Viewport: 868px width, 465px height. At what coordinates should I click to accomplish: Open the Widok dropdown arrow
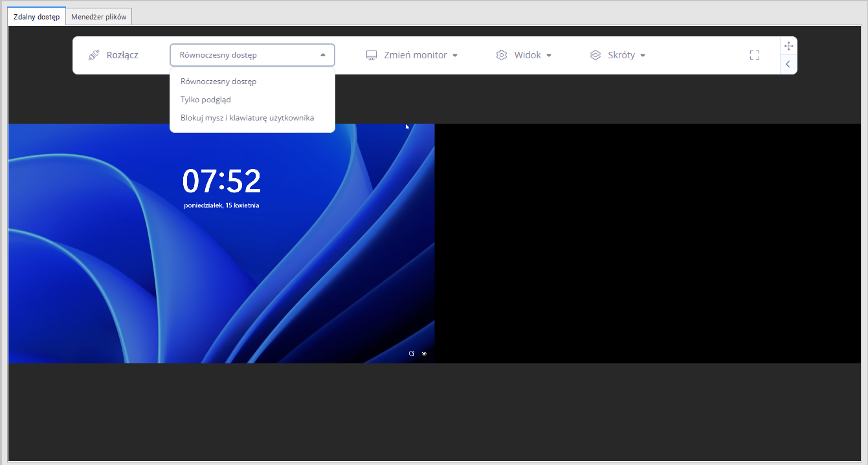click(549, 56)
